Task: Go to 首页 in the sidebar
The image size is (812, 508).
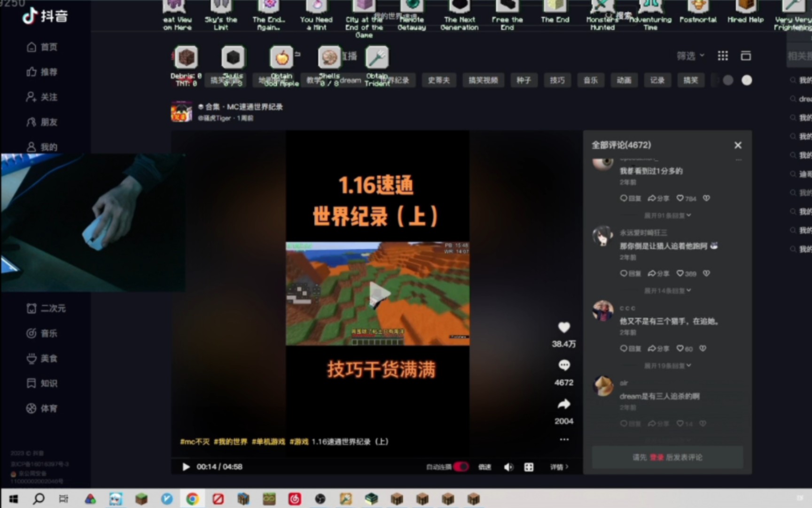Action: (42, 47)
